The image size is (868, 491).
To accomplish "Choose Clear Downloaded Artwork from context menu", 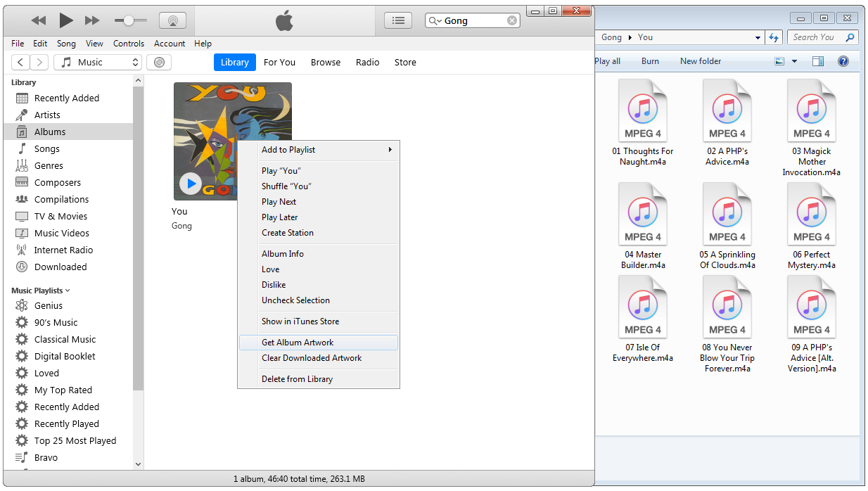I will pos(319,357).
